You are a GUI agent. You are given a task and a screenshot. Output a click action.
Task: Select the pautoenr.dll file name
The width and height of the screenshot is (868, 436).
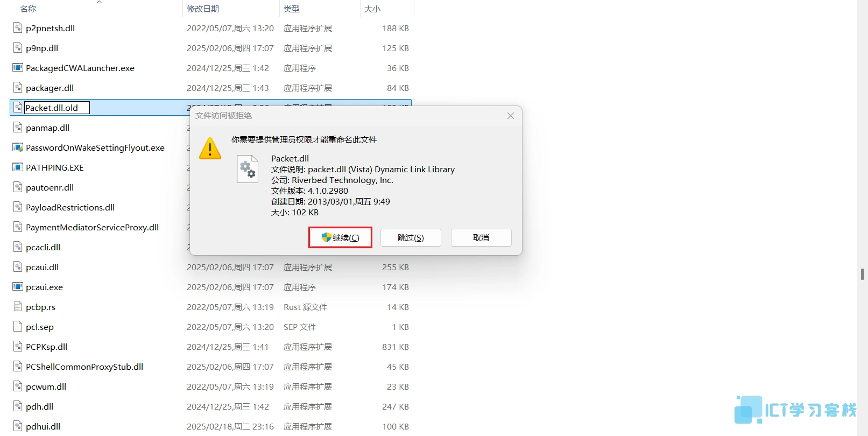click(50, 187)
